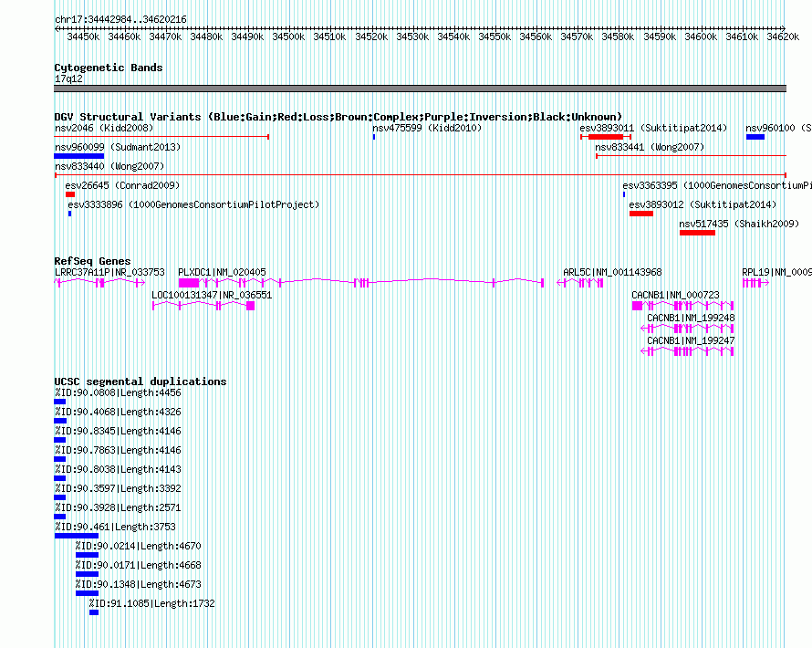This screenshot has height=648, width=812.
Task: Select the UCSC segmental duplications track title
Action: (x=141, y=381)
